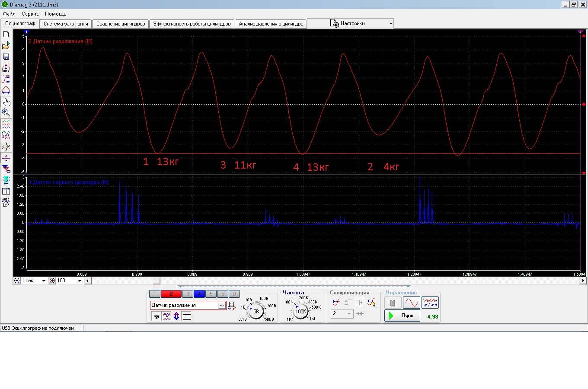Click the zoom in plus button
The width and height of the screenshot is (588, 389).
pyautogui.click(x=52, y=281)
